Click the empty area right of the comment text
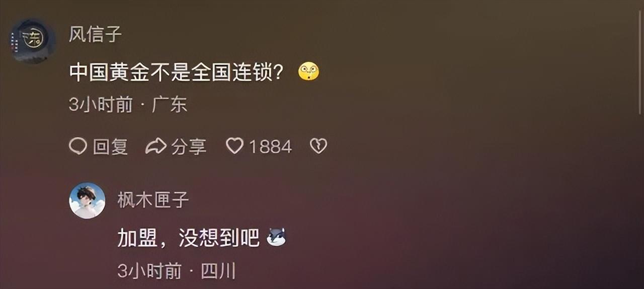This screenshot has width=644, height=289. tap(478, 73)
